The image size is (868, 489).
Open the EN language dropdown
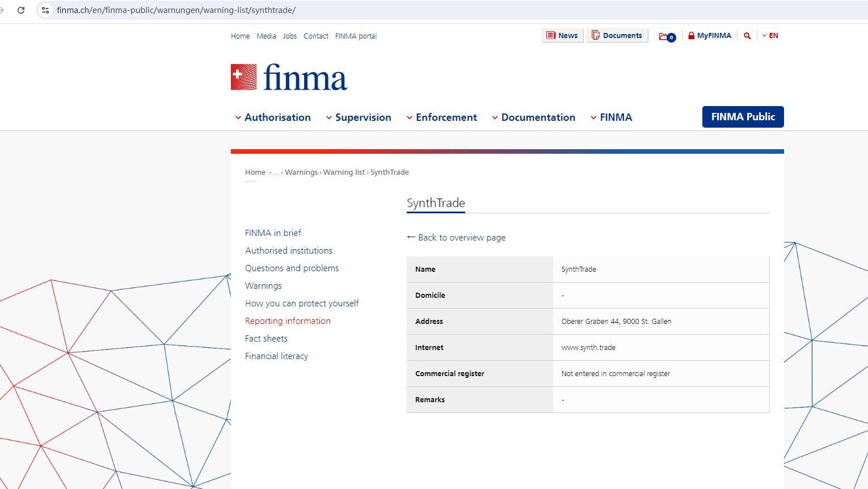pos(770,36)
